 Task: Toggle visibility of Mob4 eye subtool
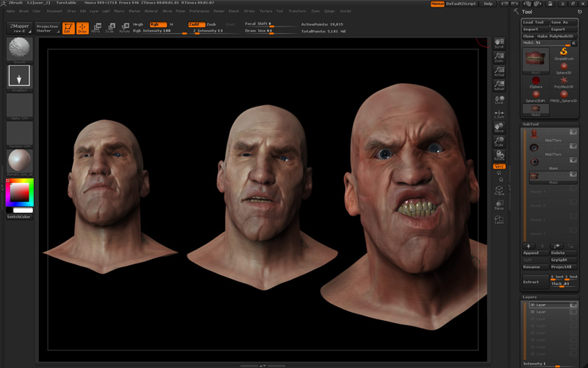pos(573,160)
